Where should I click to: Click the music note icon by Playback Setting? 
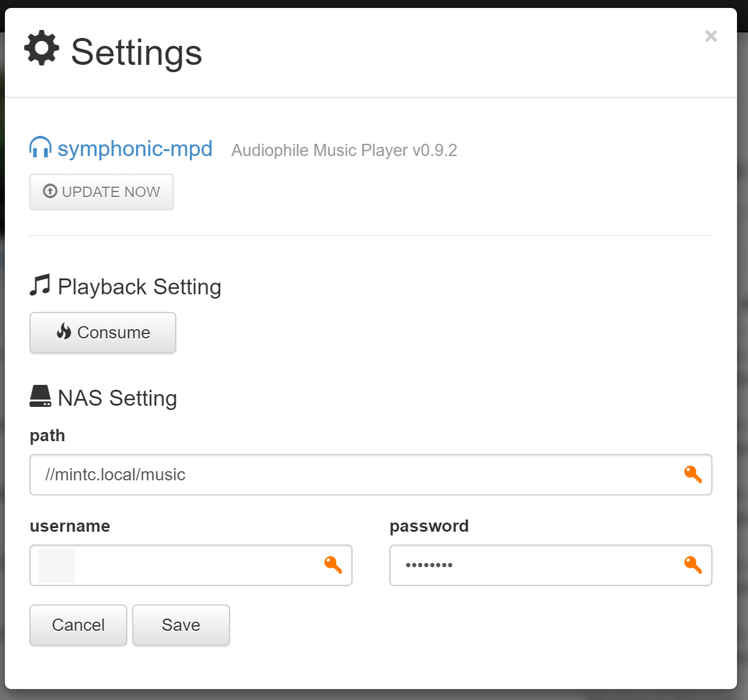[40, 285]
